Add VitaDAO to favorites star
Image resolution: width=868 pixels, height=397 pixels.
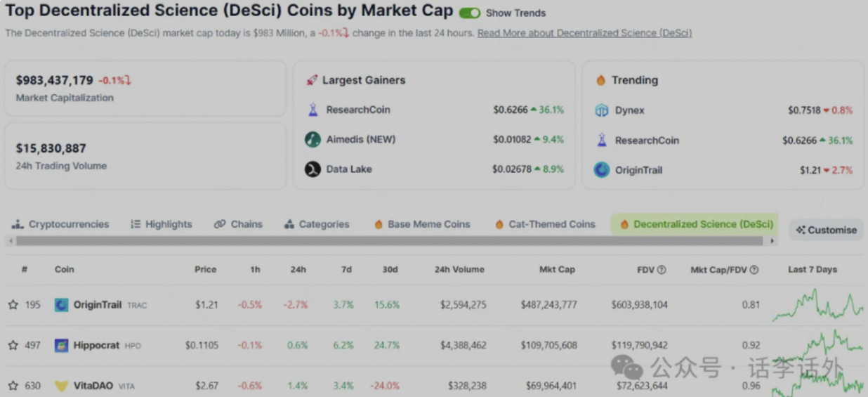[13, 386]
